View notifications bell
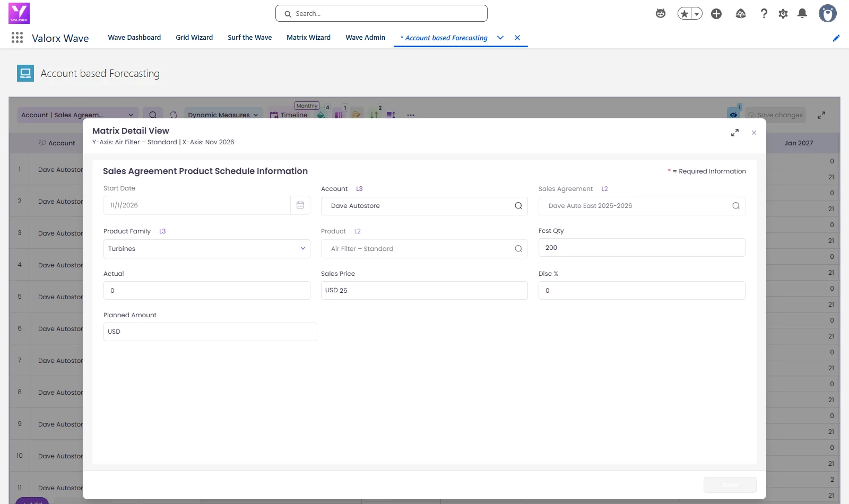 coord(802,14)
